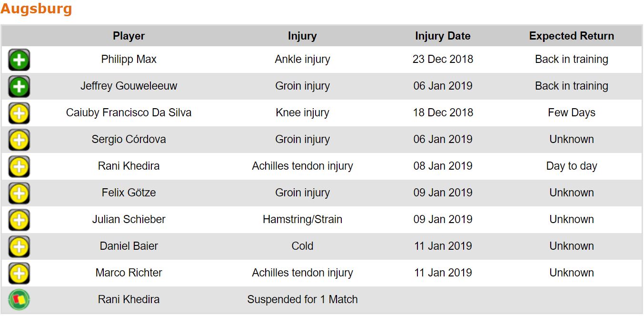Image resolution: width=644 pixels, height=316 pixels.
Task: Click the yellow injury icon for Felix Götze
Action: click(x=19, y=194)
